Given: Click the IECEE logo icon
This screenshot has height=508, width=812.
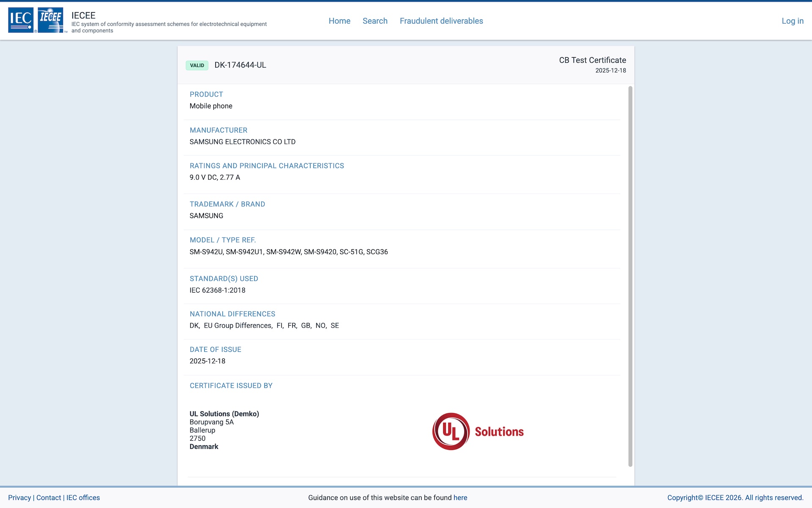Looking at the screenshot, I should (51, 20).
